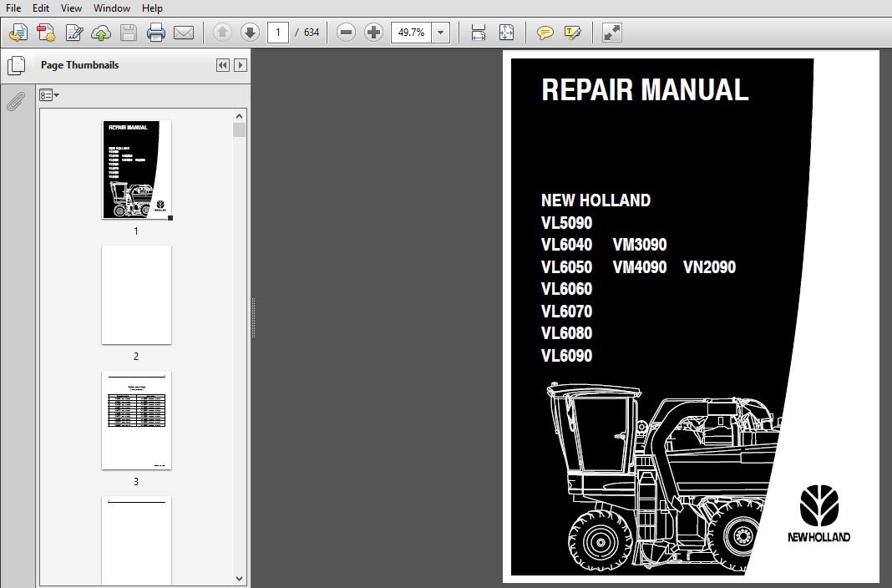Click the NEW HOLLAND heading on the cover
The width and height of the screenshot is (892, 588).
tap(596, 200)
